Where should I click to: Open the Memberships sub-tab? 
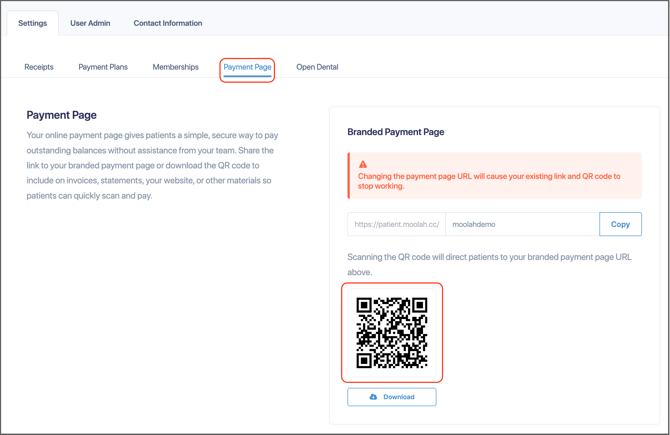176,67
